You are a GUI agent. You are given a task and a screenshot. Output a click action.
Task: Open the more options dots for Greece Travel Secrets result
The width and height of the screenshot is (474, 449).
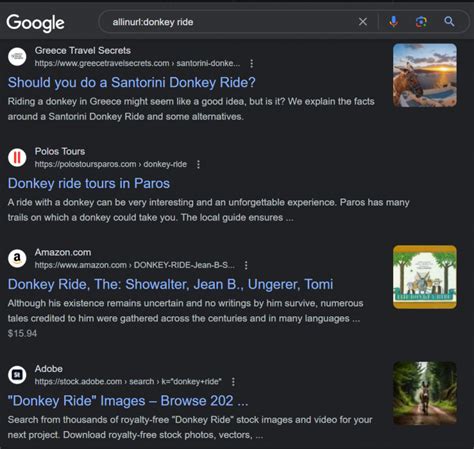coord(252,63)
